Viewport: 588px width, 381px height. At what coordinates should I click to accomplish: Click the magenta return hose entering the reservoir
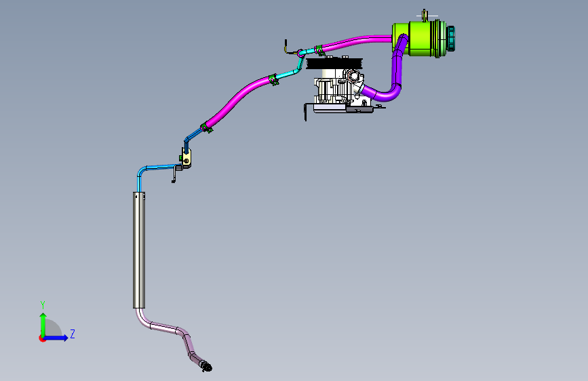(x=356, y=41)
